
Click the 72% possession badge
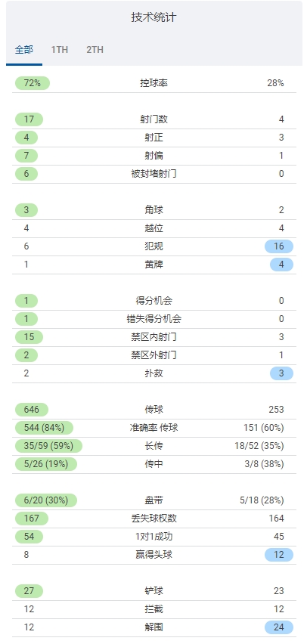[33, 83]
